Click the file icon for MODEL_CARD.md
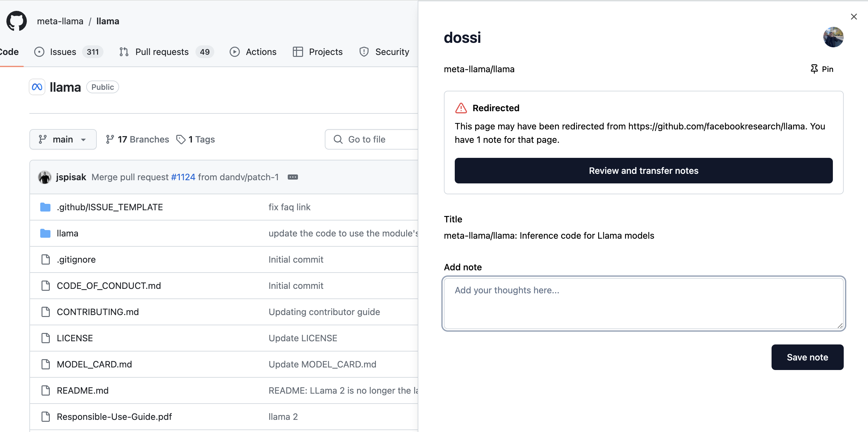 pyautogui.click(x=45, y=364)
